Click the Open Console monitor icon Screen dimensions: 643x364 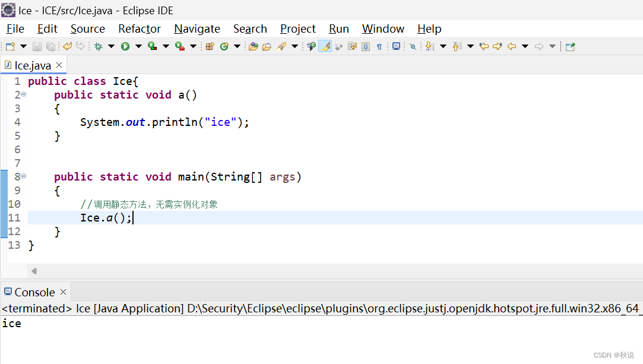tap(396, 46)
